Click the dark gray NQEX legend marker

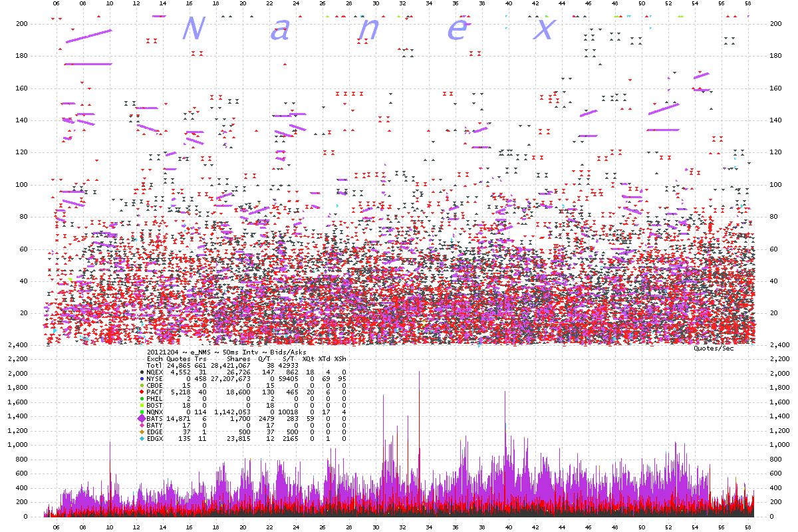(142, 372)
